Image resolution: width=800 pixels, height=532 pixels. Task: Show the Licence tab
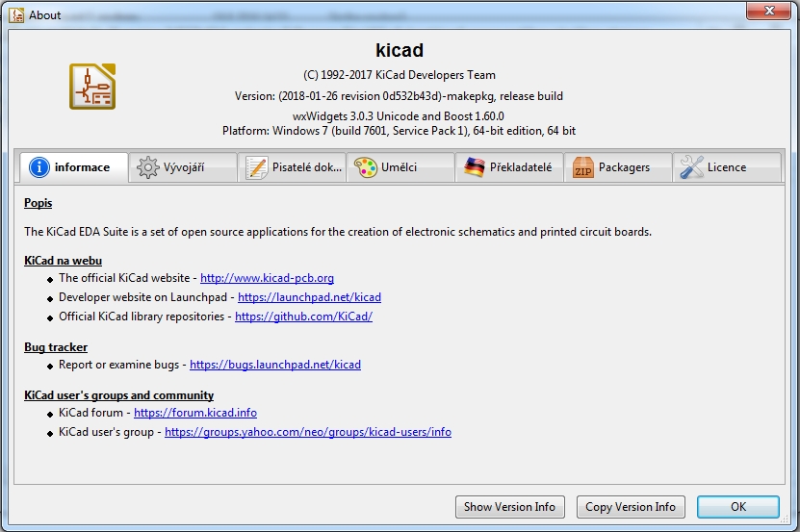(727, 167)
